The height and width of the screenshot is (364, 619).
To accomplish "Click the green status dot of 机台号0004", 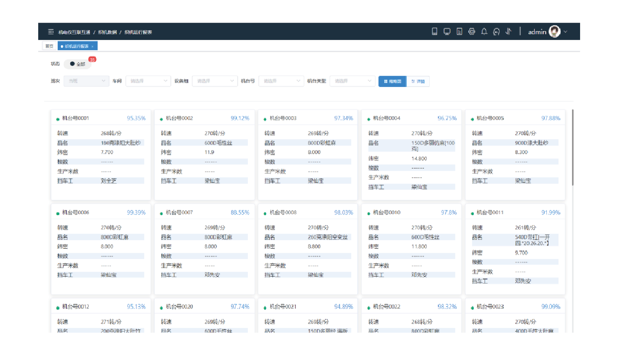I will (369, 119).
